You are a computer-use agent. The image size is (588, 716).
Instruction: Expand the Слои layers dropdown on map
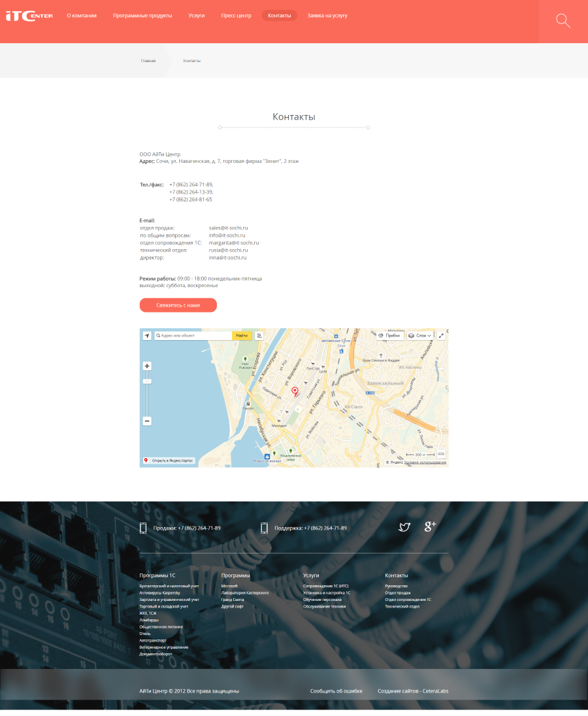pyautogui.click(x=420, y=335)
